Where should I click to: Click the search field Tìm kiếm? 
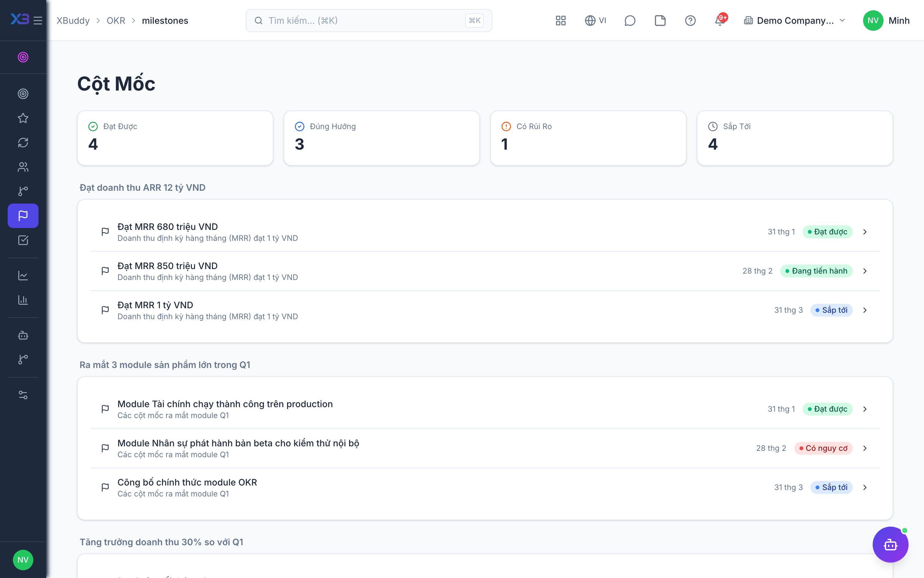pos(368,21)
